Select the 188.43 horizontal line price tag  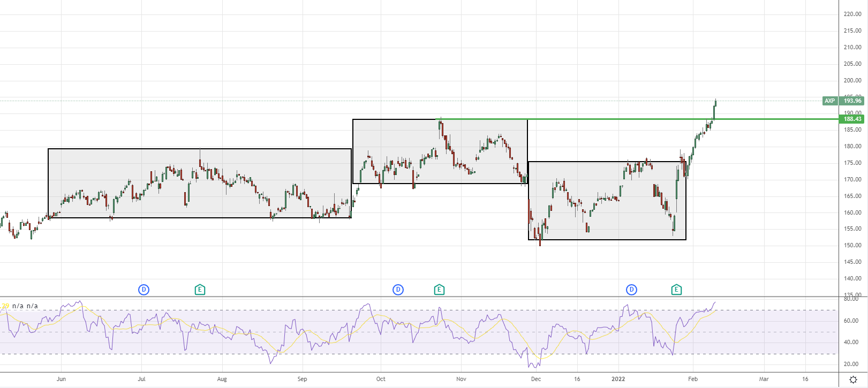[852, 119]
